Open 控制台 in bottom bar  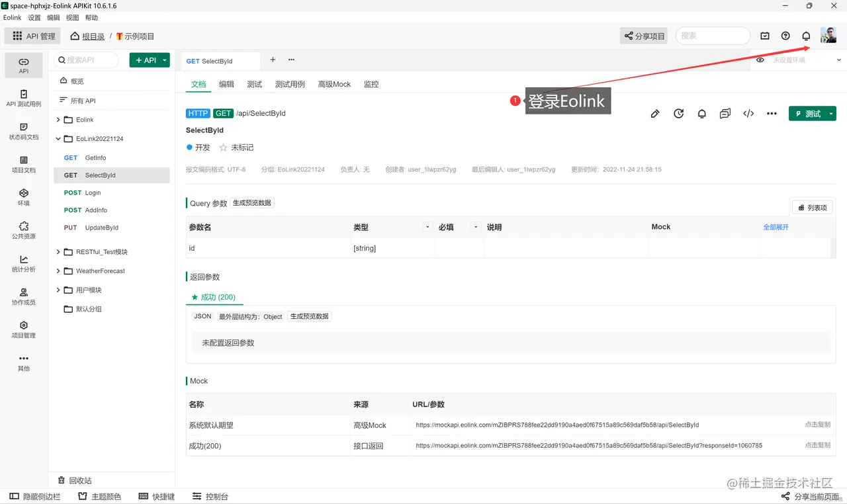point(210,496)
